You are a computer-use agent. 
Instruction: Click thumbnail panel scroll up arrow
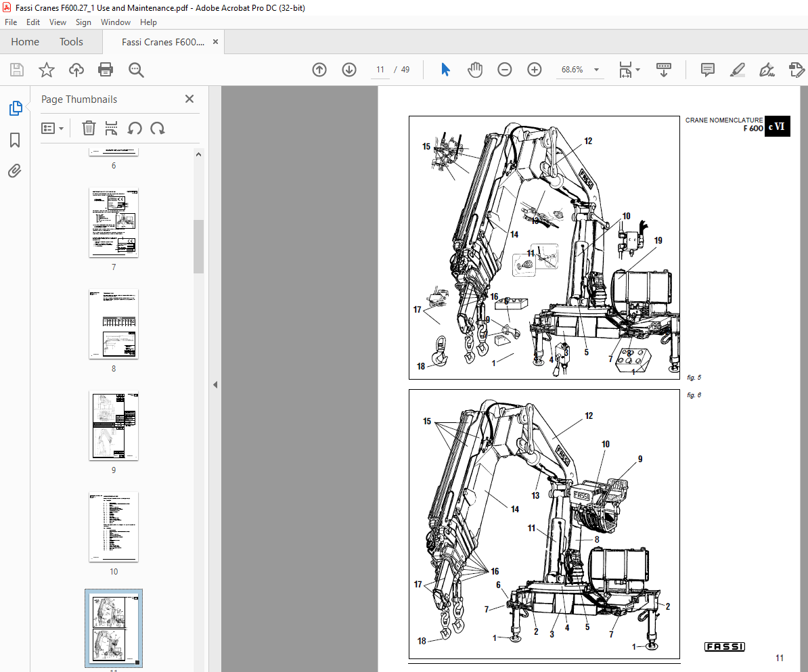point(198,154)
